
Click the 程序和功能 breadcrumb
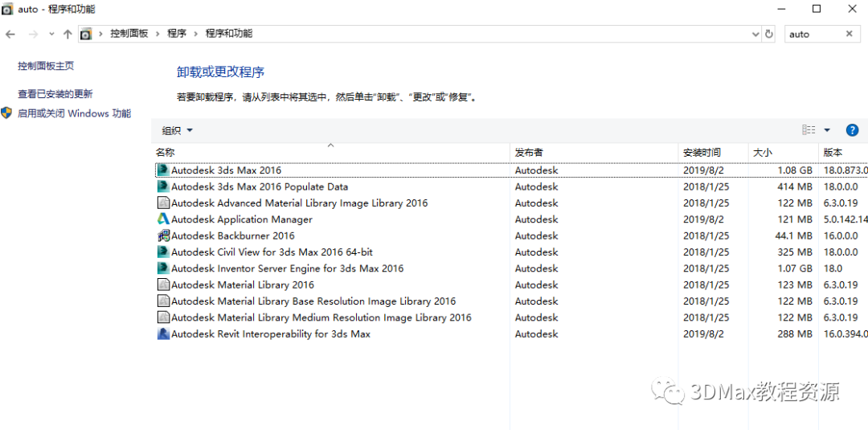tap(228, 34)
